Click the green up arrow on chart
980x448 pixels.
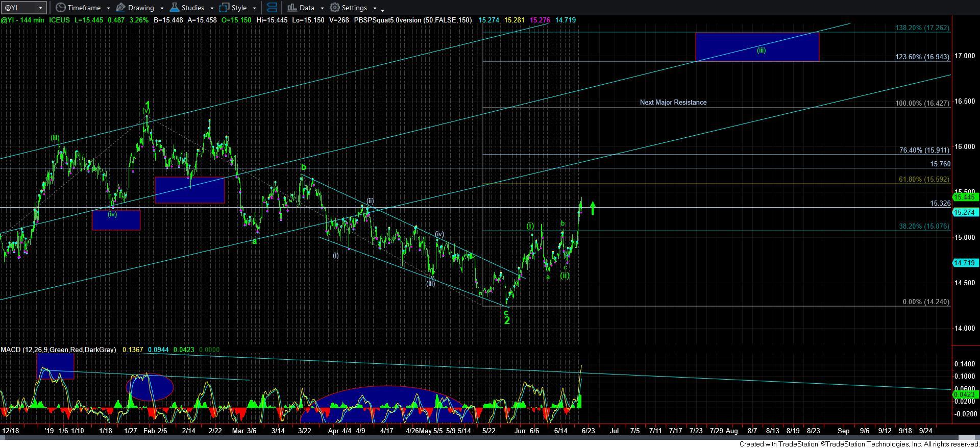pyautogui.click(x=593, y=208)
